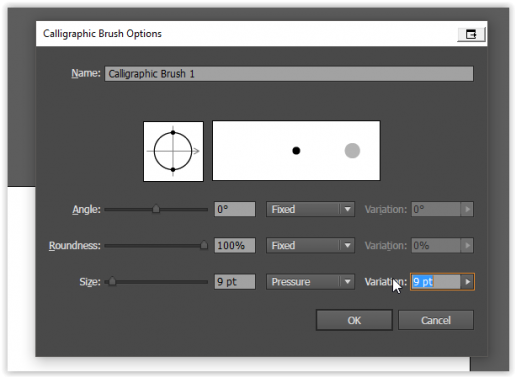516x378 pixels.
Task: Dismiss dialog with the Cancel button
Action: coord(436,320)
